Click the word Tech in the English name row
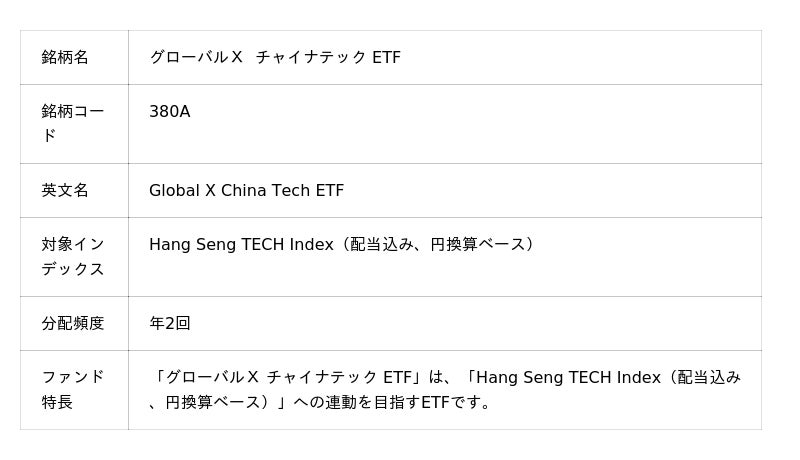Viewport: 800px width, 460px height. pyautogui.click(x=291, y=190)
